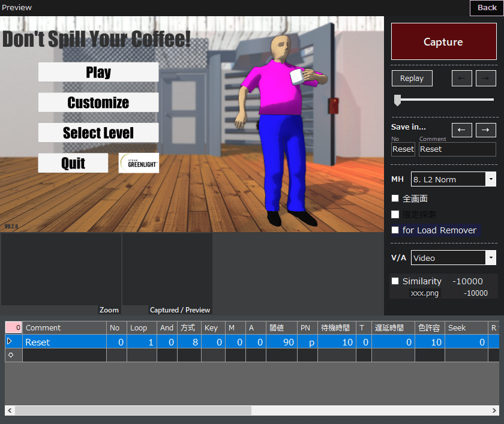This screenshot has height=424, width=504.
Task: Click the new row marker icon
Action: click(x=11, y=355)
